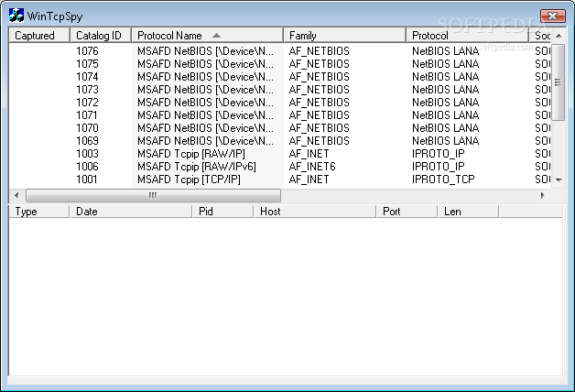Click the MSAFD Tcpip [RAW/IPv6] protocol name

click(197, 167)
